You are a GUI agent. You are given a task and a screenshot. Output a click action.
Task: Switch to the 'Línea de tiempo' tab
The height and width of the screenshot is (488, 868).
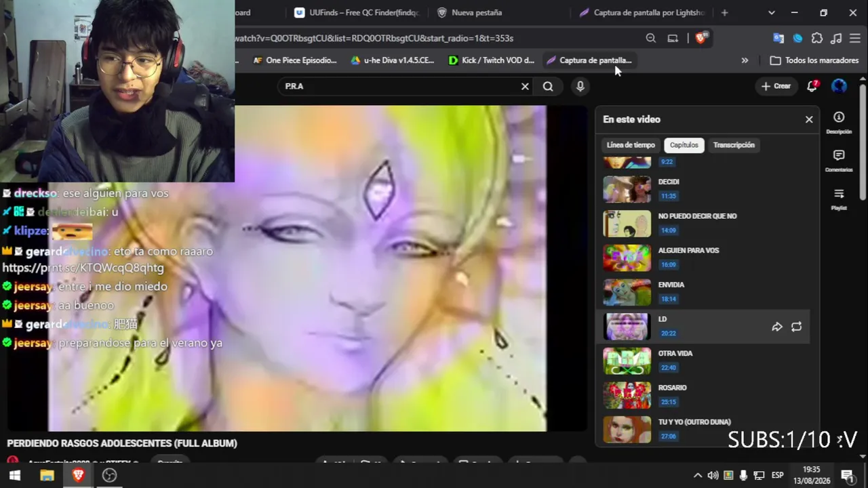[631, 145]
